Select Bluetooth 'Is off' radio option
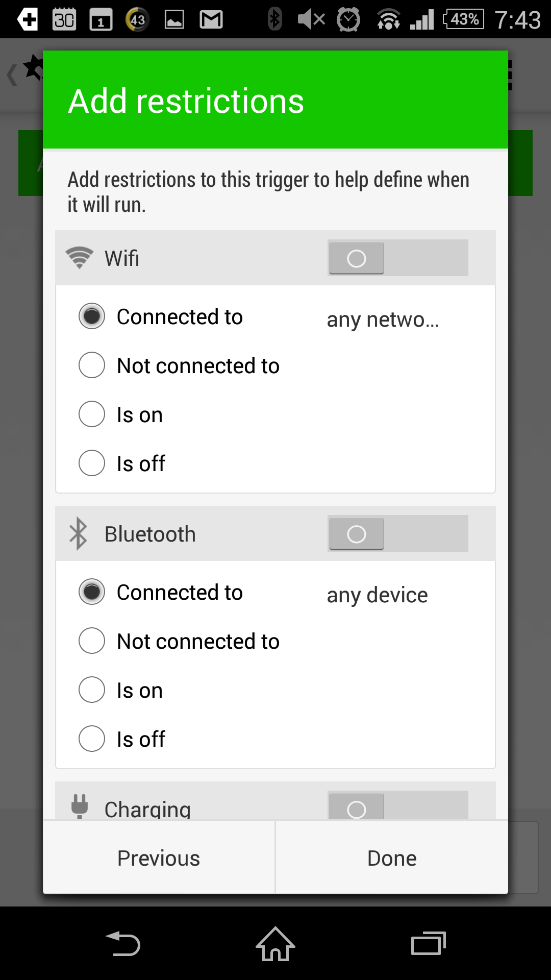This screenshot has height=980, width=551. (x=122, y=739)
